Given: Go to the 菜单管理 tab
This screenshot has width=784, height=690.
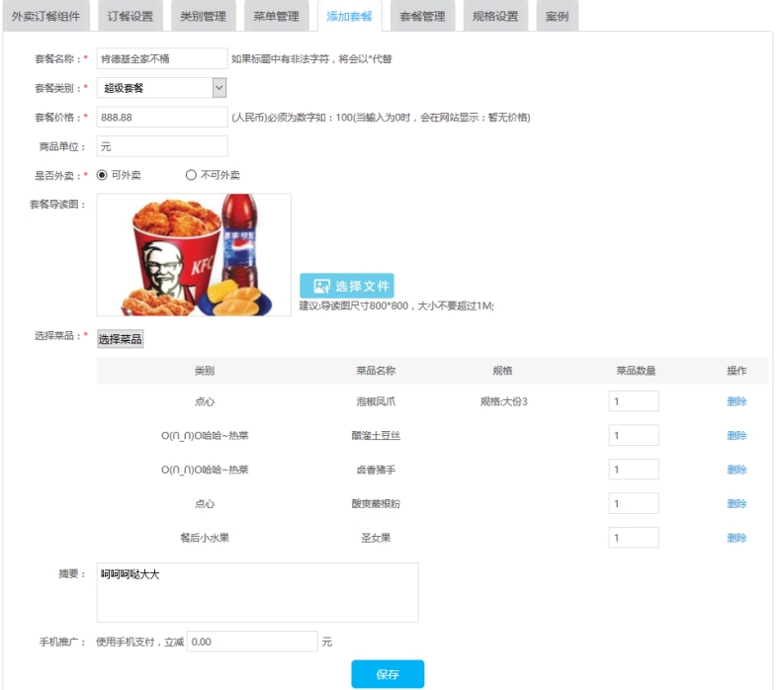Looking at the screenshot, I should pyautogui.click(x=276, y=16).
